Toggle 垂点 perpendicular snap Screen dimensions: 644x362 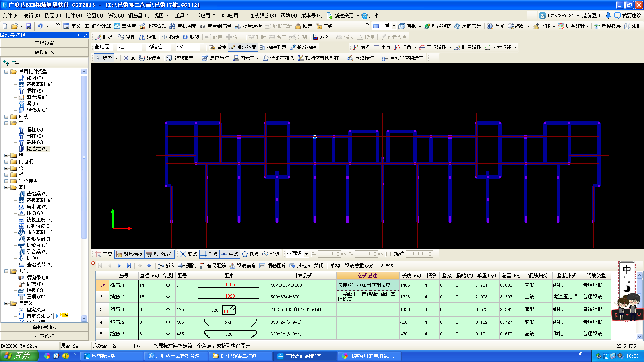pos(209,254)
